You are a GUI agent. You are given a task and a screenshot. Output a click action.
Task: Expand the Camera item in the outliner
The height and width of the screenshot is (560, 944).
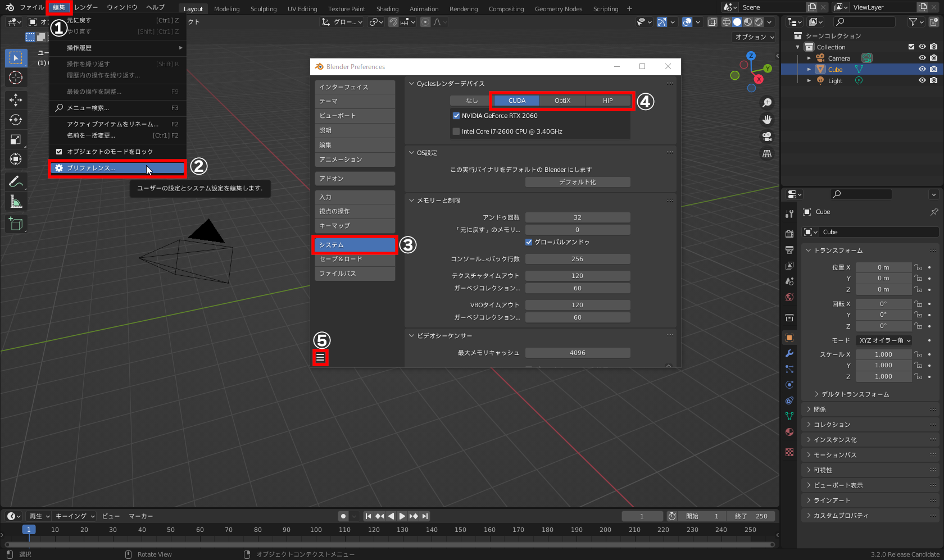[x=809, y=58]
